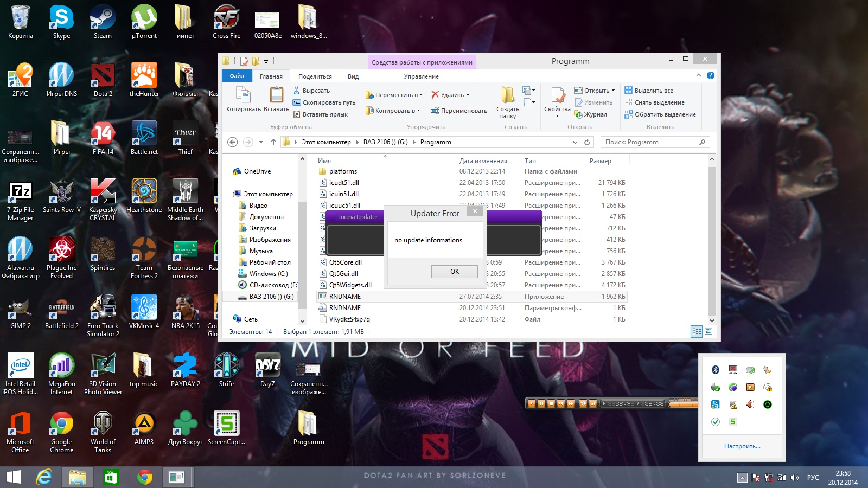Viewport: 868px width, 488px height.
Task: Open Internet Explorer from the taskbar
Action: pyautogui.click(x=44, y=477)
